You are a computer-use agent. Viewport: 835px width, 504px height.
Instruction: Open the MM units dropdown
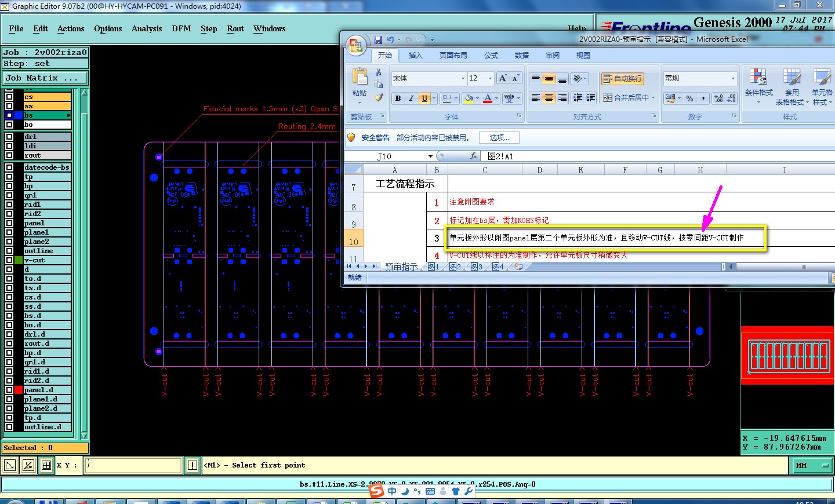(x=812, y=465)
